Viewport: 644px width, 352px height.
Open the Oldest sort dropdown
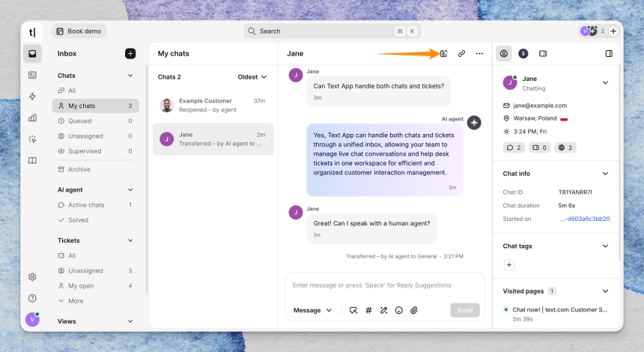tap(252, 77)
